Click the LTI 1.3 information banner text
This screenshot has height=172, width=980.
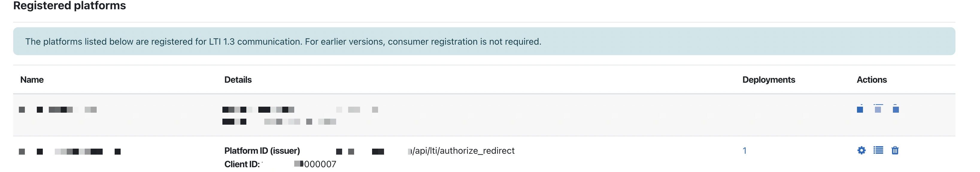tap(283, 41)
